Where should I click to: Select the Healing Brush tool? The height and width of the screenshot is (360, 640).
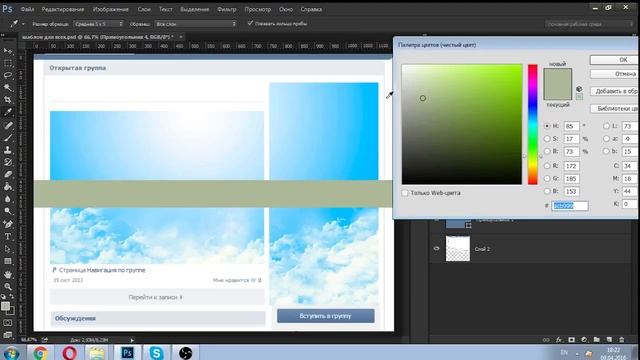[x=8, y=125]
